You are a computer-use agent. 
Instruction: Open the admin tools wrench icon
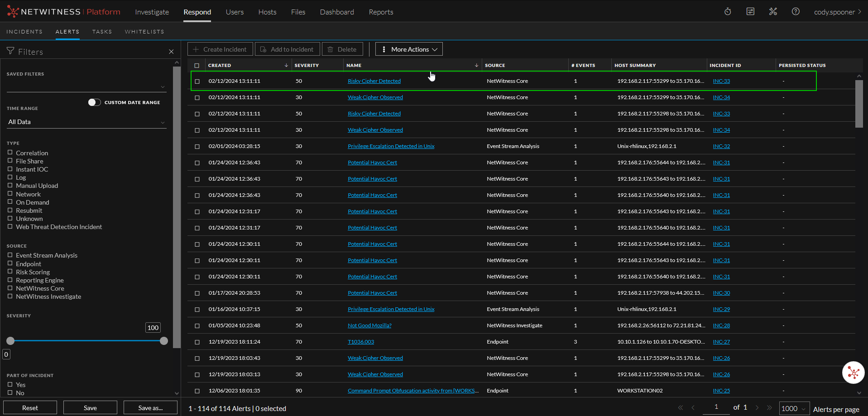(773, 12)
